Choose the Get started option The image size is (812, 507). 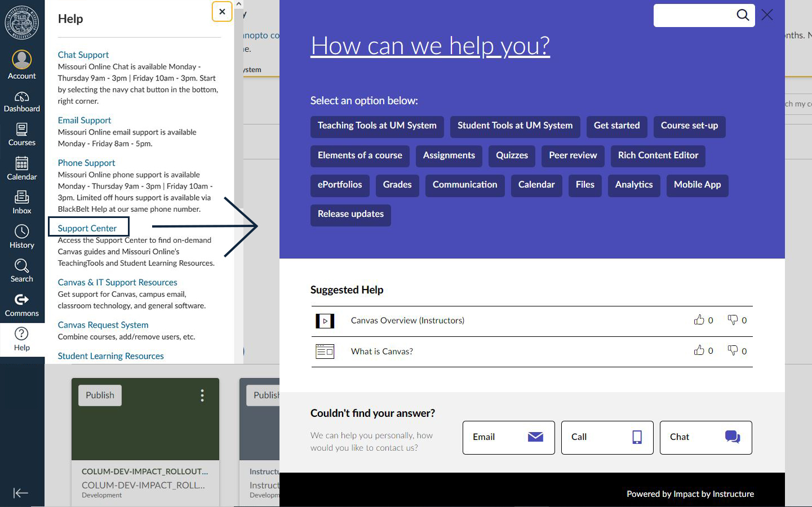coord(617,126)
